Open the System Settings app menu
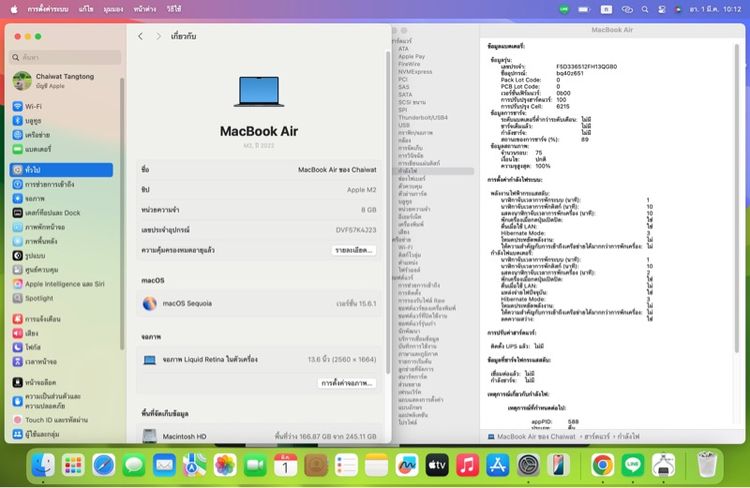Screen dimensions: 750x488 point(48,9)
